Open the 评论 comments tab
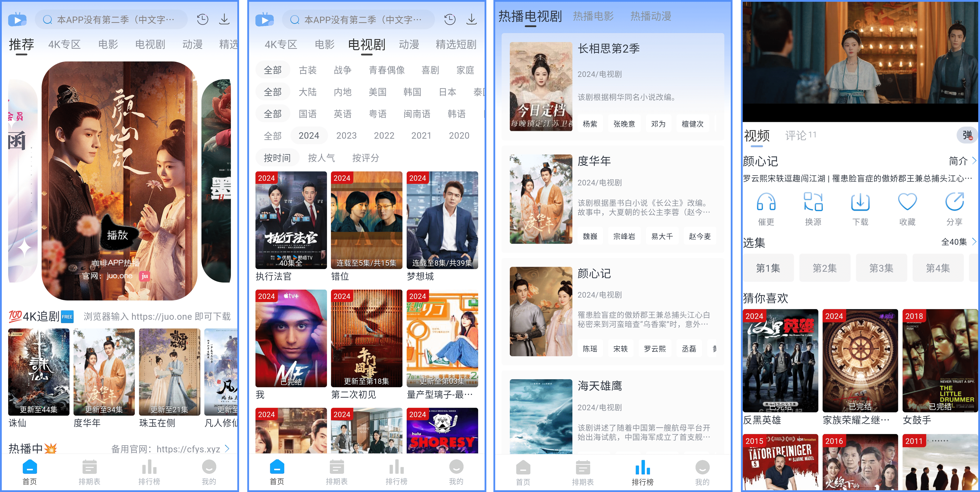 (x=800, y=135)
